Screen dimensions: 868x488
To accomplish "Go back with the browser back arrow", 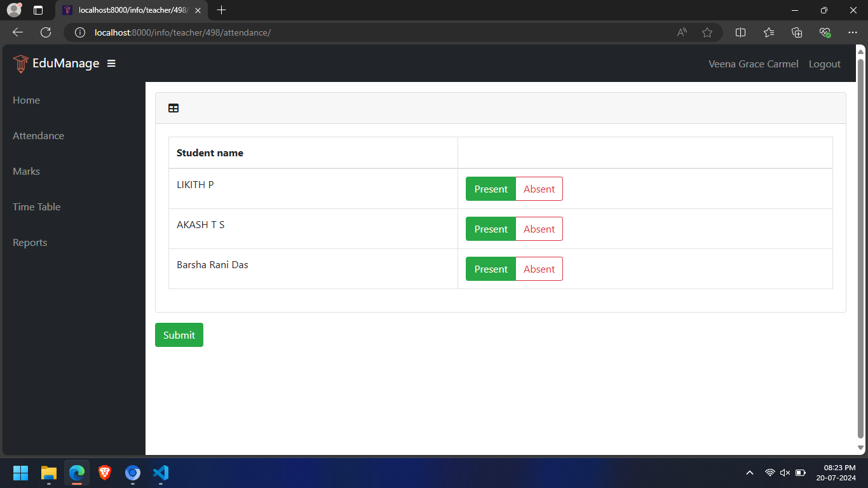I will tap(18, 32).
